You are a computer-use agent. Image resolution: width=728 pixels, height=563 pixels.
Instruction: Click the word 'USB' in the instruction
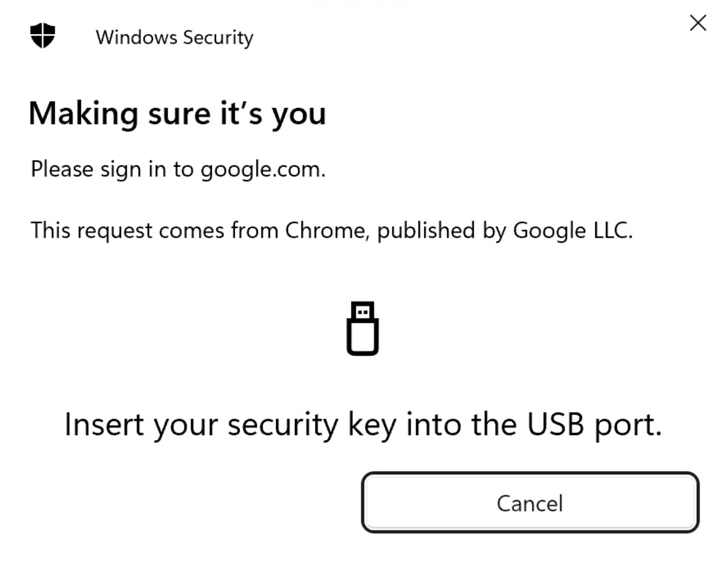tap(555, 424)
